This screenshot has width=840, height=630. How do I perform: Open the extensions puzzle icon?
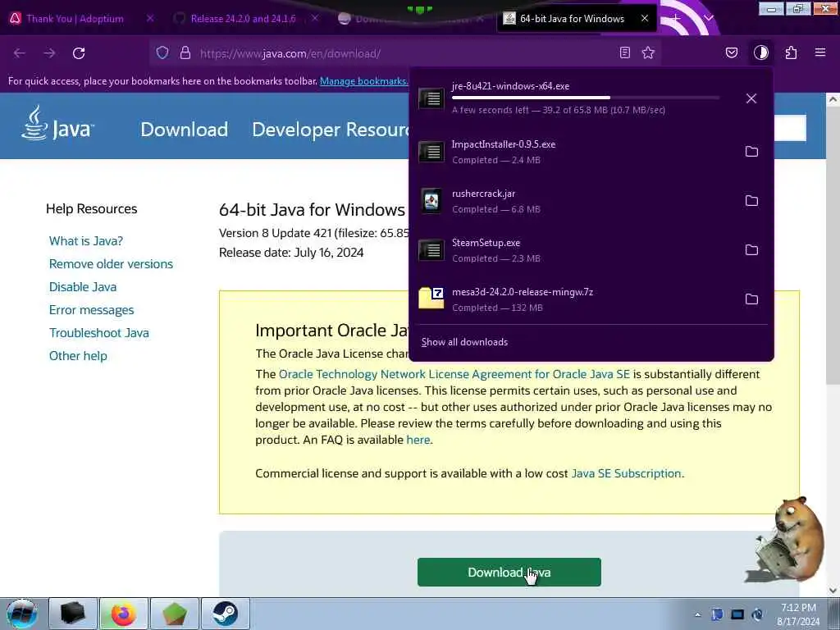[791, 52]
